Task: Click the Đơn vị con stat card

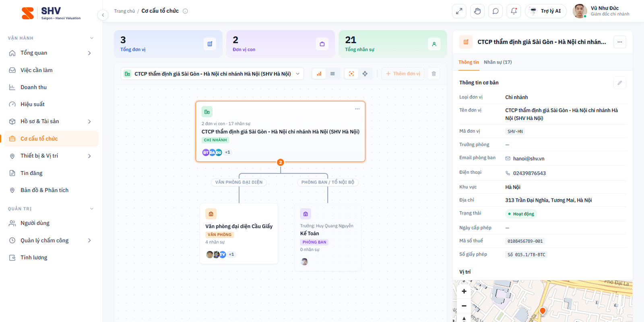Action: point(281,44)
